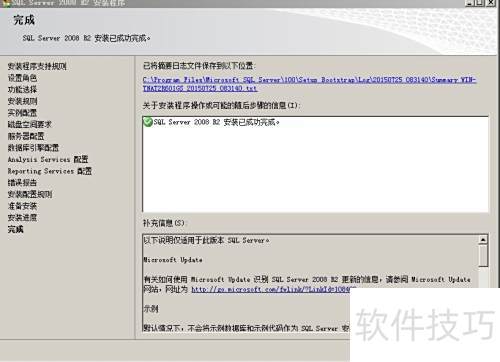The width and height of the screenshot is (500, 362).
Task: Select step 安装规则 in sidebar
Action: [x=22, y=101]
